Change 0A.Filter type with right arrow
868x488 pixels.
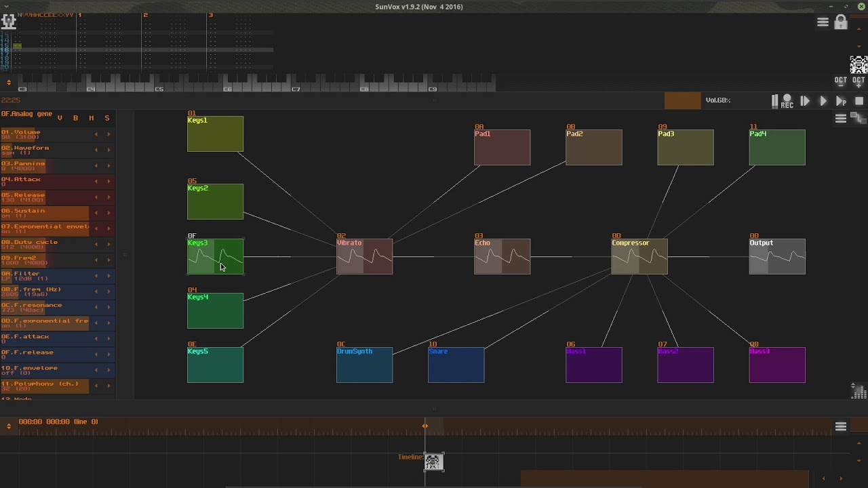(108, 275)
